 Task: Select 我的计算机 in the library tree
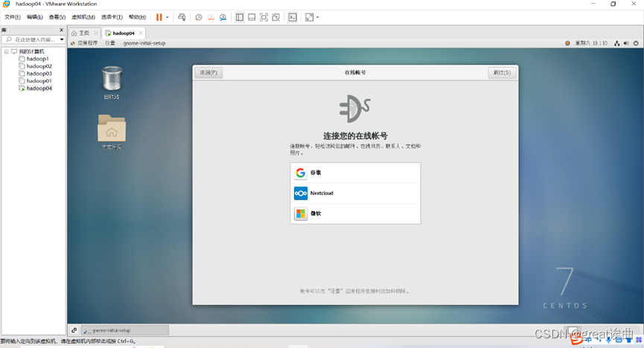pos(31,52)
